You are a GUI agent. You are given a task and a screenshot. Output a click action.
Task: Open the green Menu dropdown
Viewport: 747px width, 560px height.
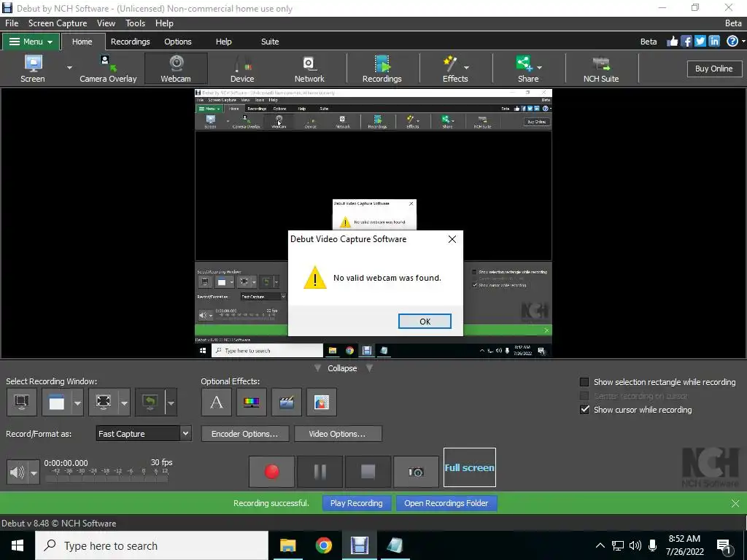[x=31, y=42]
